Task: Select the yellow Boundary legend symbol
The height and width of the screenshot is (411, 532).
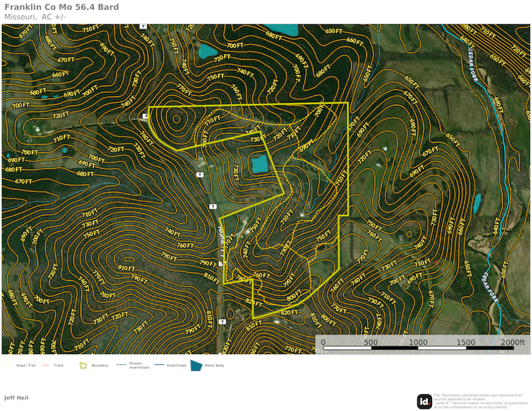Action: [84, 365]
